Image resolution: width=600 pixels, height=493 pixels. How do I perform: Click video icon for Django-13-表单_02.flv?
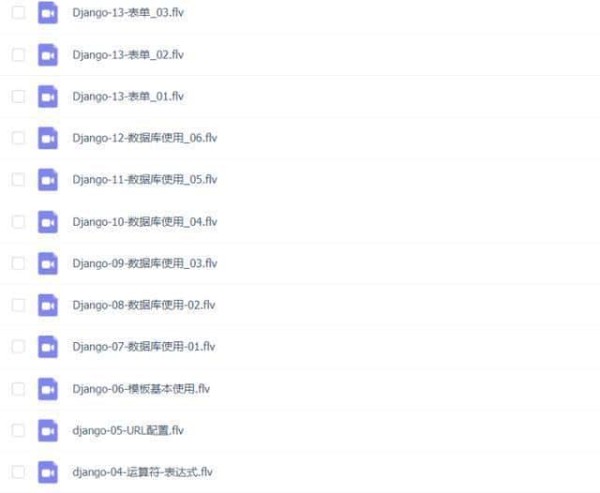48,55
